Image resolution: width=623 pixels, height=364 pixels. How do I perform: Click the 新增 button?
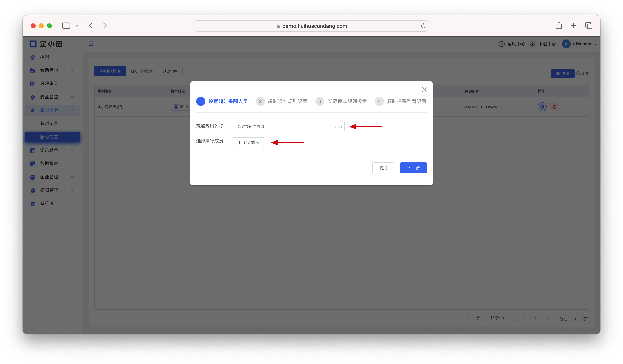tap(563, 74)
